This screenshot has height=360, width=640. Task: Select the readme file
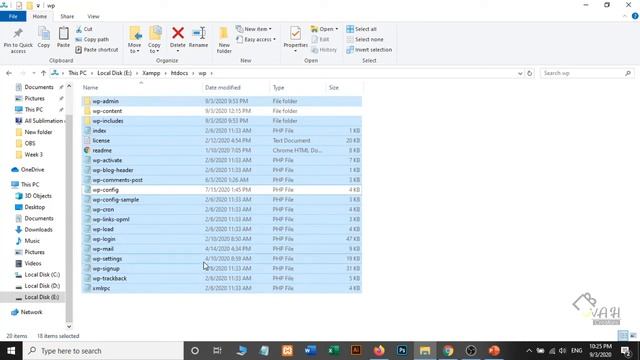222,150
